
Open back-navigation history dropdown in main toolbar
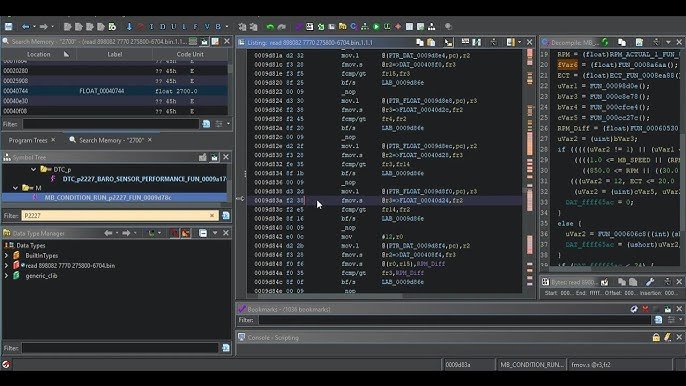click(35, 27)
